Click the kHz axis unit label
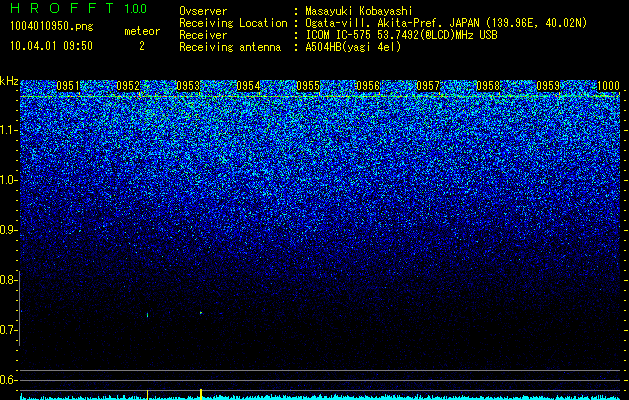Image resolution: width=629 pixels, height=400 pixels. coord(9,81)
